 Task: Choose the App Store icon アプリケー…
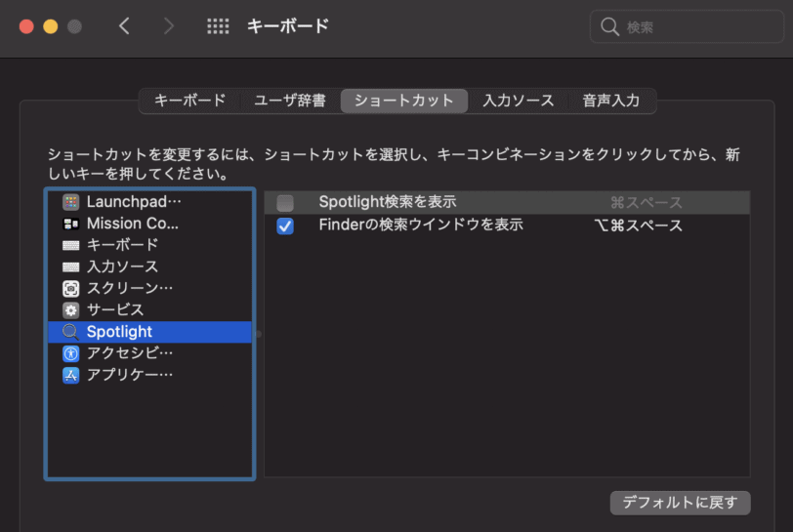[x=70, y=375]
